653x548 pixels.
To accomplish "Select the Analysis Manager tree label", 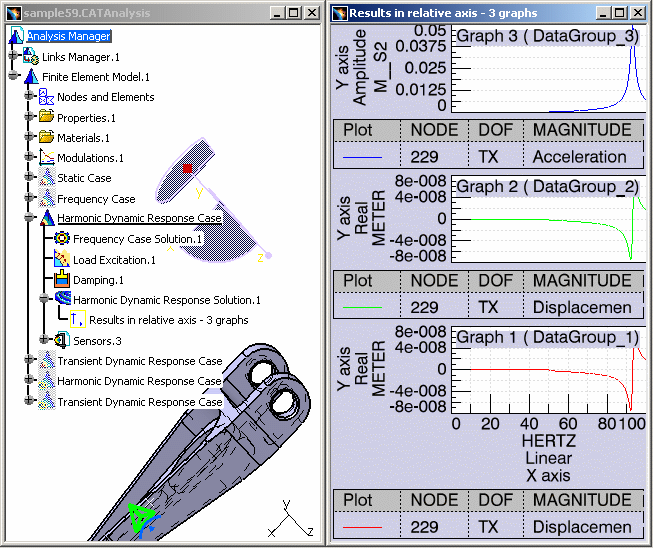I will 69,36.
